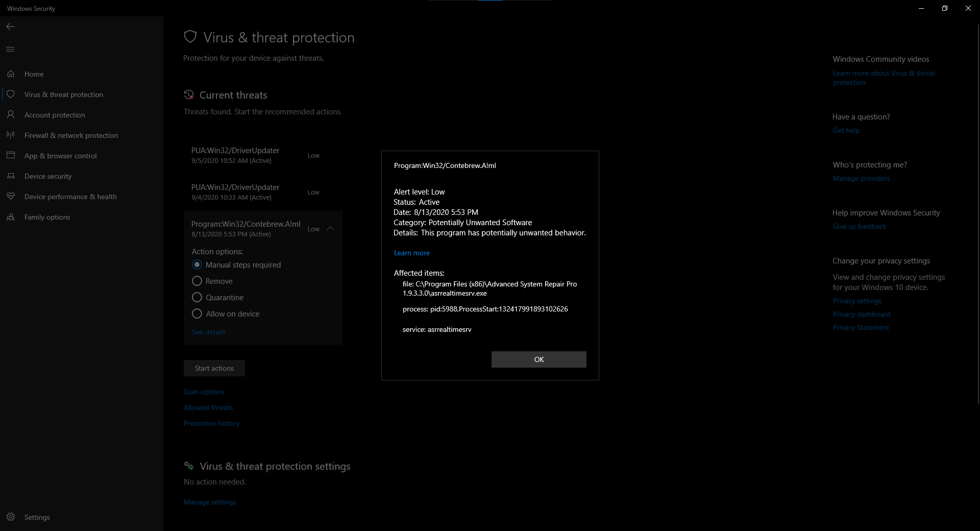Viewport: 980px width, 531px height.
Task: Click the 'No action needed.' text
Action: [x=214, y=482]
